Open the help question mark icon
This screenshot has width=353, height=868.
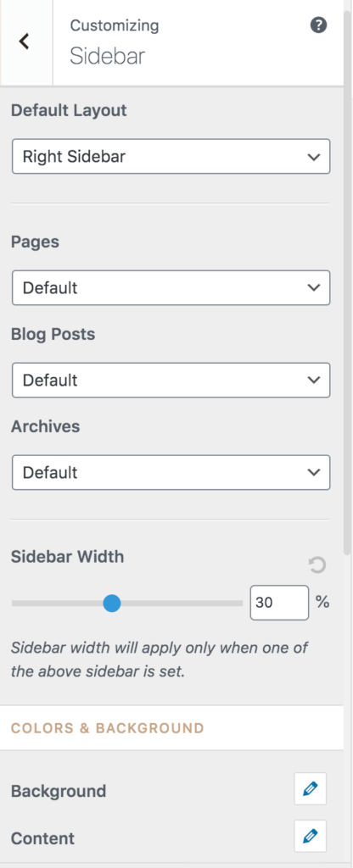(318, 25)
